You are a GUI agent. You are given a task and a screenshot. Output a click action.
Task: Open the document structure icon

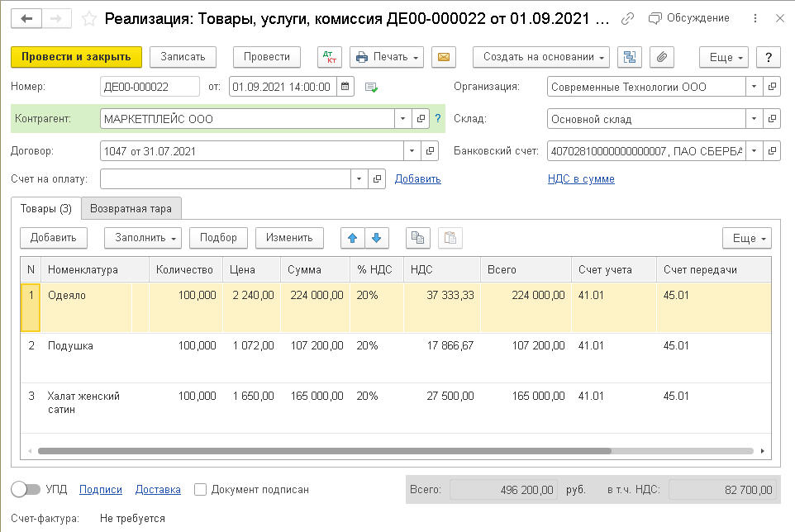coord(631,57)
